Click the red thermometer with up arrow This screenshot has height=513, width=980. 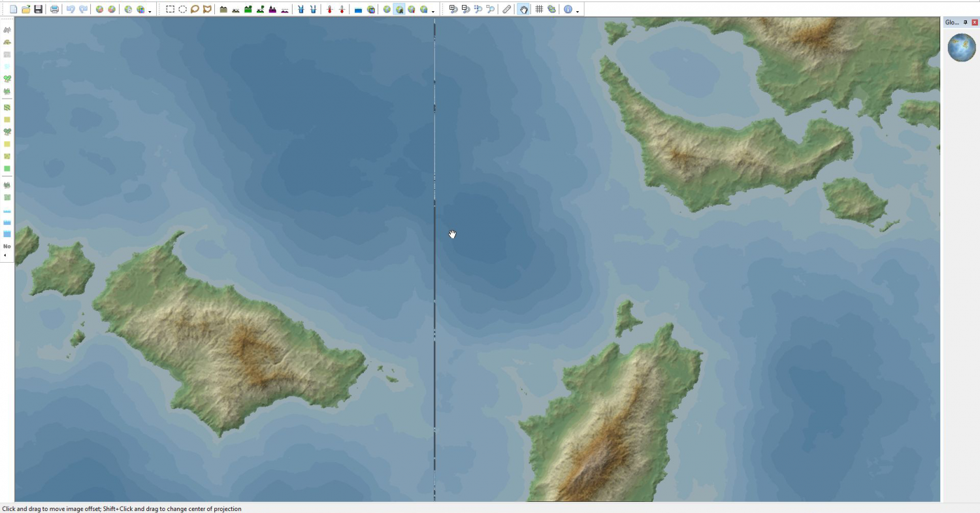329,9
